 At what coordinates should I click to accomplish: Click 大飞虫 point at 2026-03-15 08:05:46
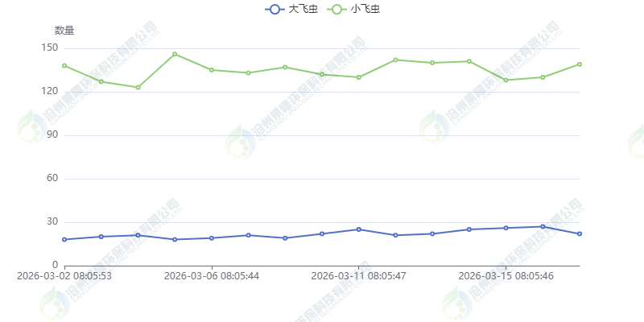(x=506, y=228)
